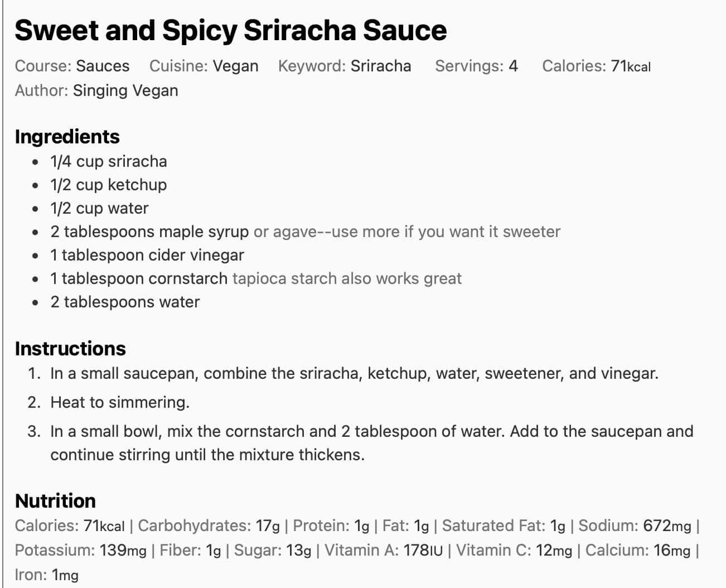
Task: Click the Ingredients heading
Action: [x=67, y=137]
